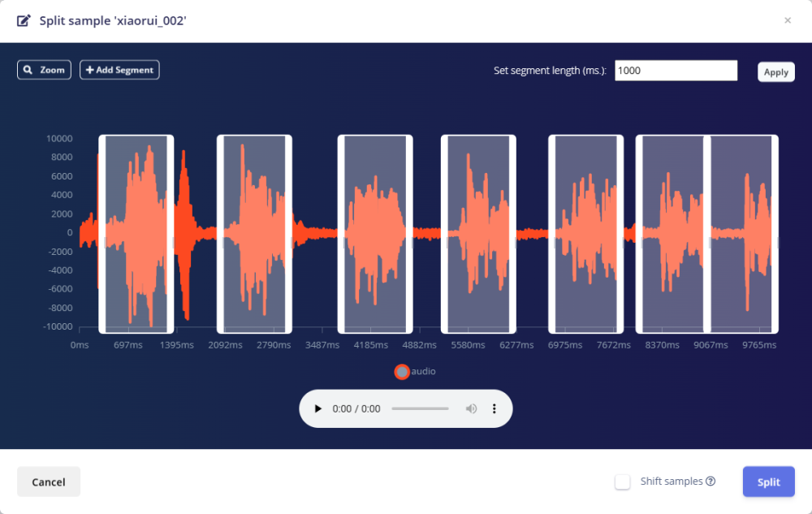Select the fifth segment between 6975ms and 7672ms
Viewport: 812px width, 514px height.
point(585,234)
